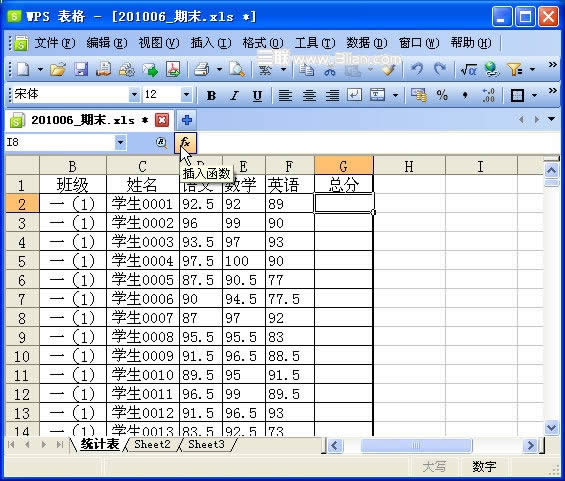
Task: Close the 201006_期末.xls document tab
Action: (x=162, y=120)
